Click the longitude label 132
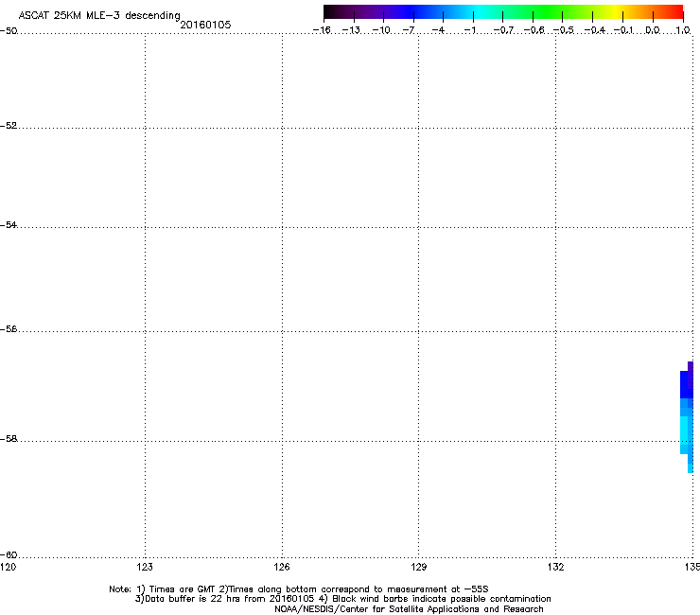 tap(555, 567)
